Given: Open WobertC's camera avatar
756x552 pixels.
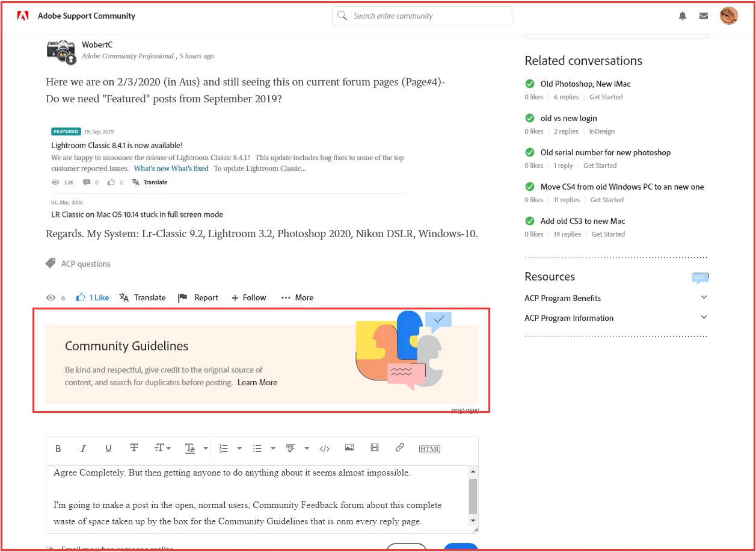Looking at the screenshot, I should point(61,51).
